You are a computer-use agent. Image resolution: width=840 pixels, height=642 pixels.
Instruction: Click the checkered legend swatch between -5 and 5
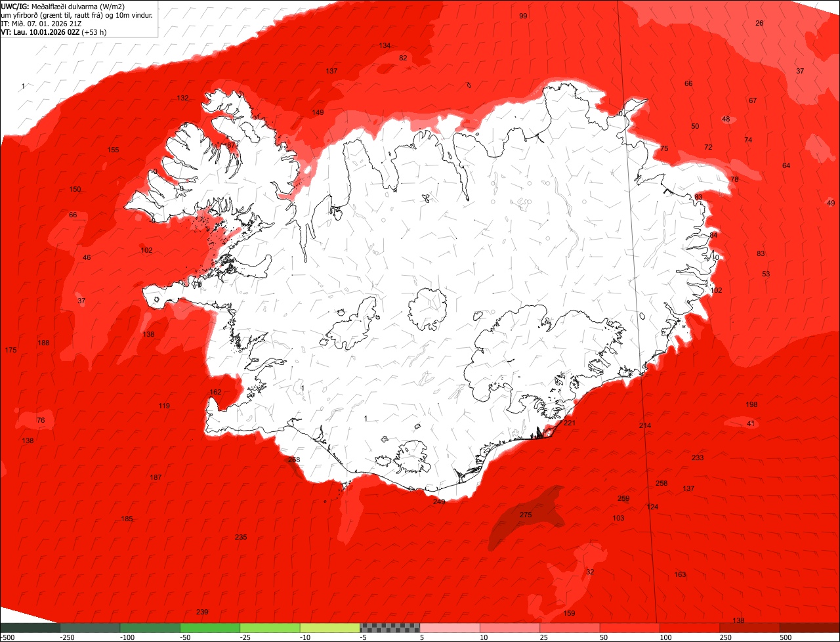390,628
